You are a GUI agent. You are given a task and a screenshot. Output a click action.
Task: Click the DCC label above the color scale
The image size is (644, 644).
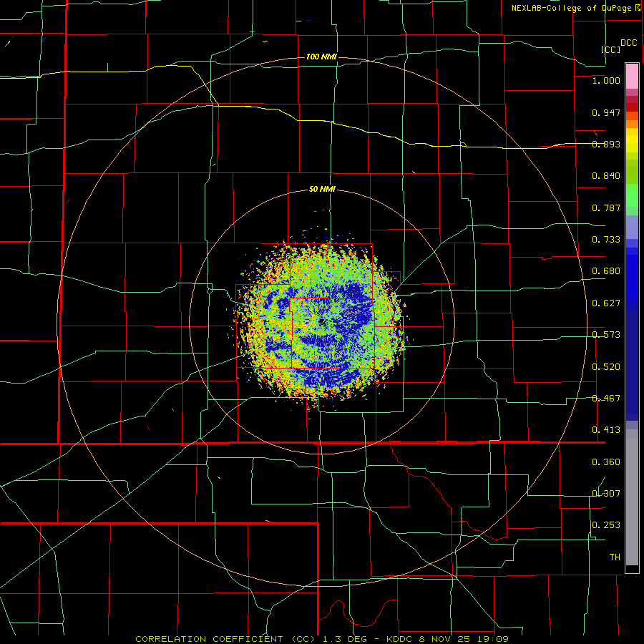coord(628,43)
